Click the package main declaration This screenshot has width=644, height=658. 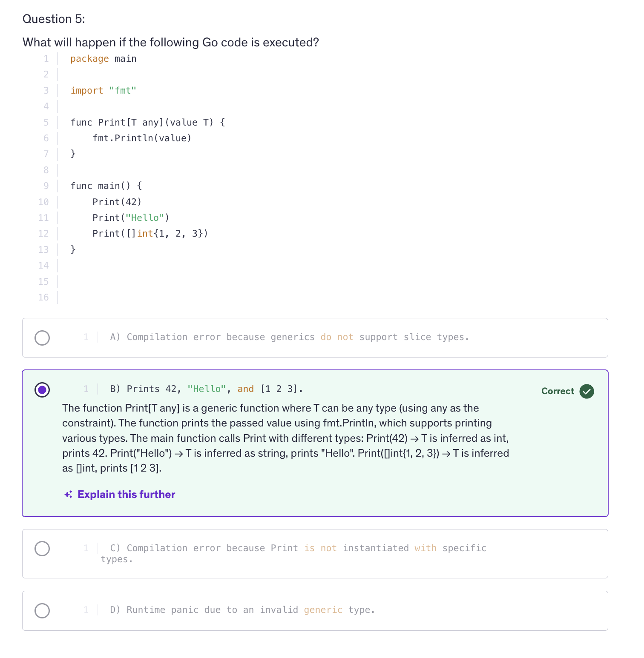tap(103, 58)
